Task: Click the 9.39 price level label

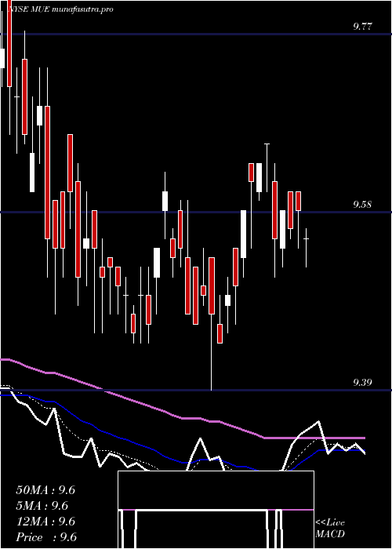Action: [362, 382]
